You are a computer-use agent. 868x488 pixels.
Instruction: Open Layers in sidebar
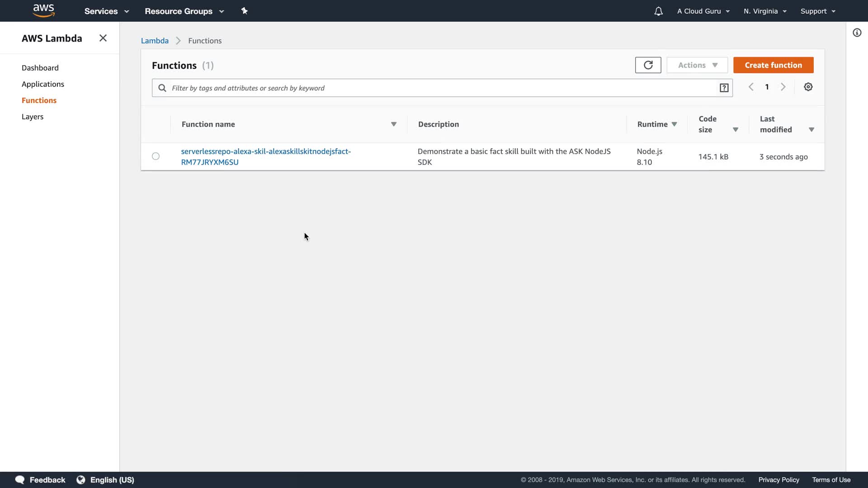[33, 117]
